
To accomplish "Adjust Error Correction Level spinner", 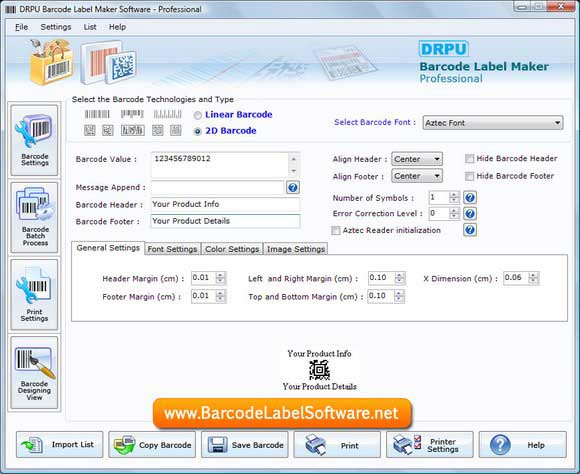I will 454,214.
